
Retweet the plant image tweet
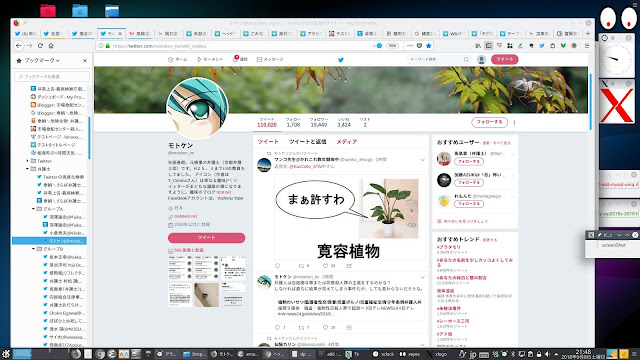pyautogui.click(x=301, y=266)
